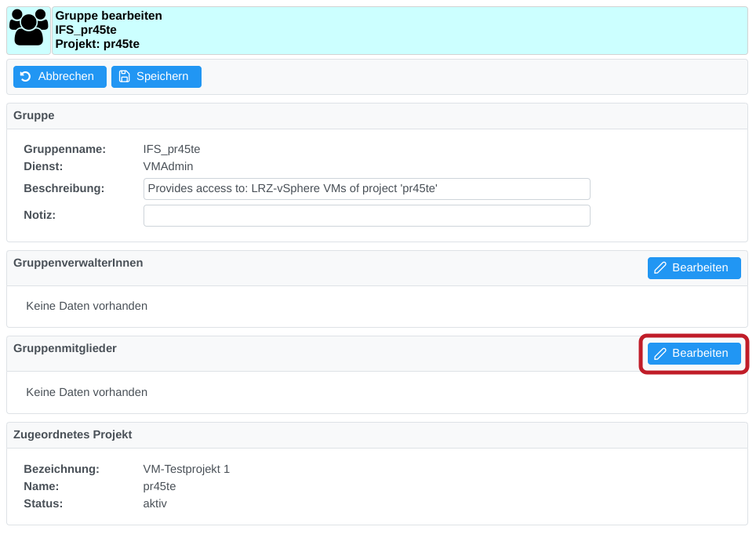756x534 pixels.
Task: Click the Status value aktiv
Action: 154,503
